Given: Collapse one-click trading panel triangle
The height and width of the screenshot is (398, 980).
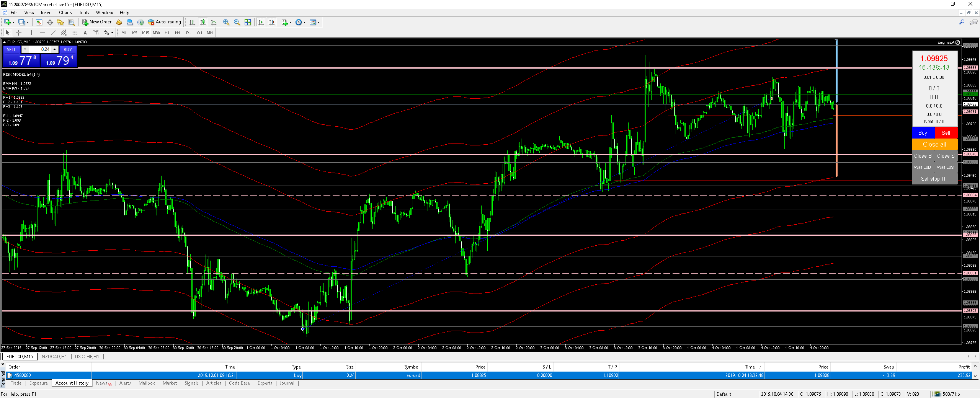Looking at the screenshot, I should [x=4, y=42].
